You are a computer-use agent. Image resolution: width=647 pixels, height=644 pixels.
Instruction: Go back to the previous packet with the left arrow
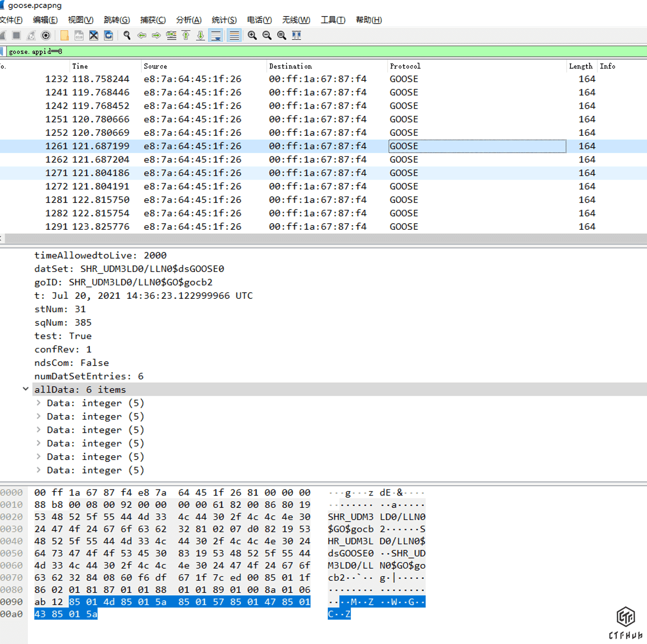click(x=141, y=35)
